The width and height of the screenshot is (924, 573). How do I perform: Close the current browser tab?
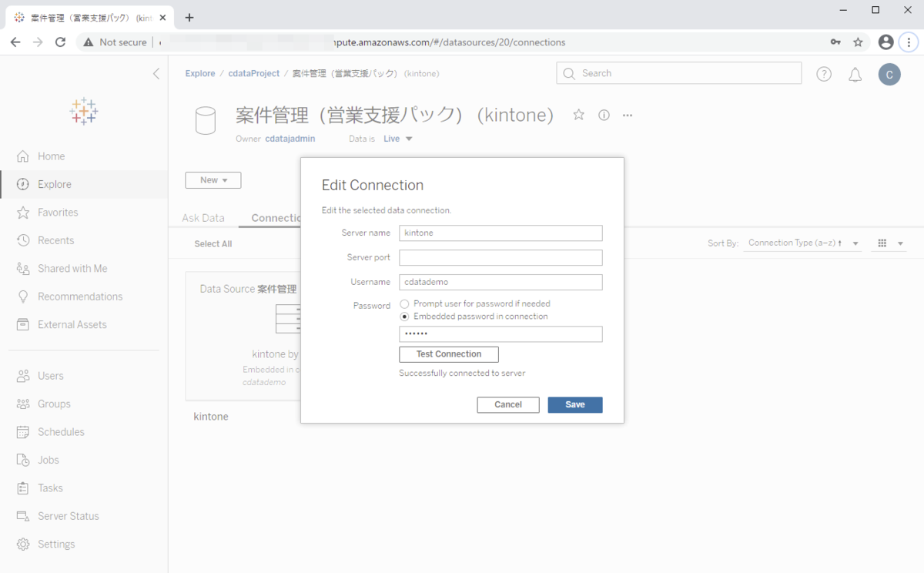[162, 17]
